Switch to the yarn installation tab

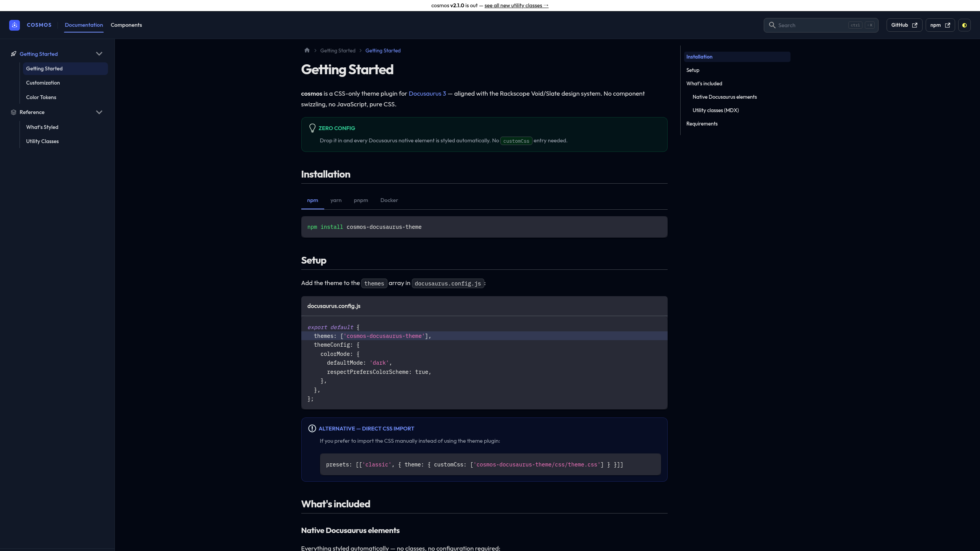336,200
